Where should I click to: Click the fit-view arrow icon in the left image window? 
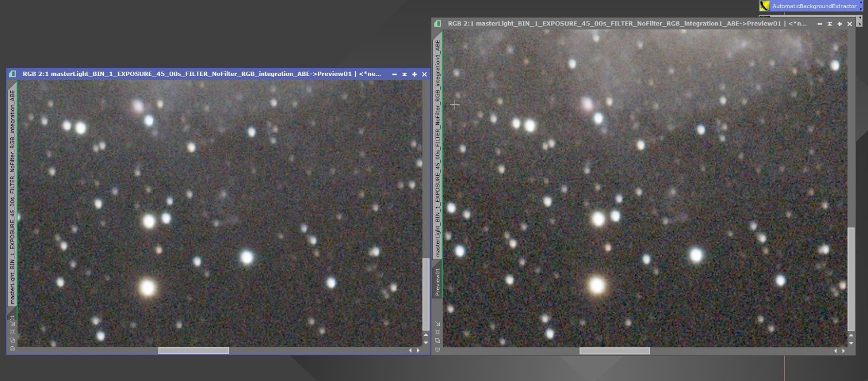pos(12,322)
